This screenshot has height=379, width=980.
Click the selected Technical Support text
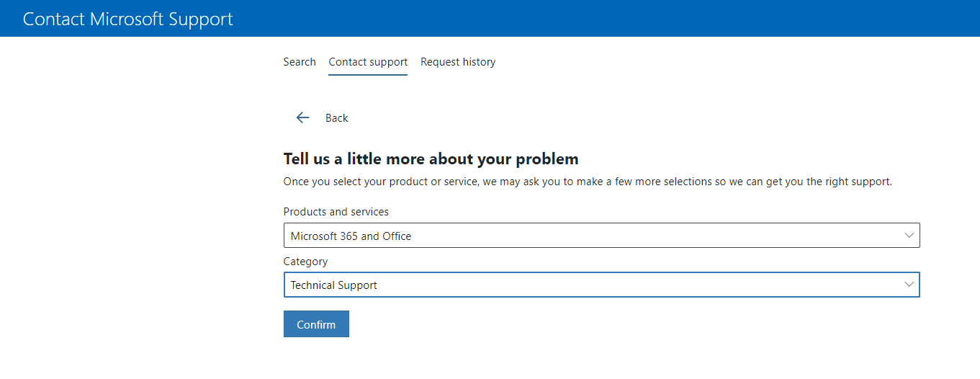pyautogui.click(x=333, y=285)
